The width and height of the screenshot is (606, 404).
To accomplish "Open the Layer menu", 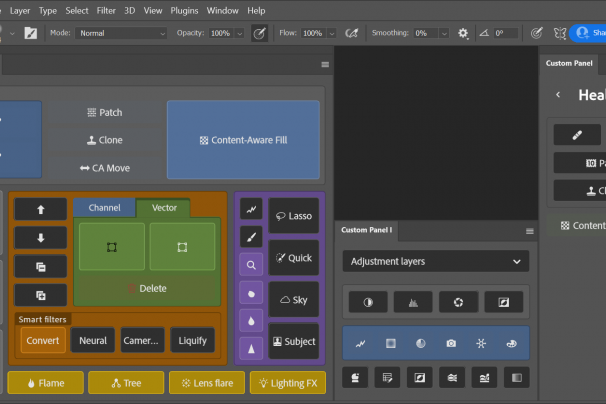I will tap(20, 11).
